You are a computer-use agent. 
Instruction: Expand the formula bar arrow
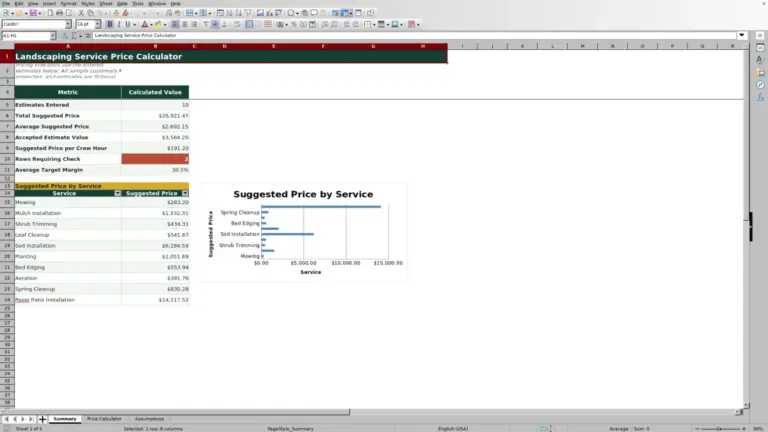[742, 35]
